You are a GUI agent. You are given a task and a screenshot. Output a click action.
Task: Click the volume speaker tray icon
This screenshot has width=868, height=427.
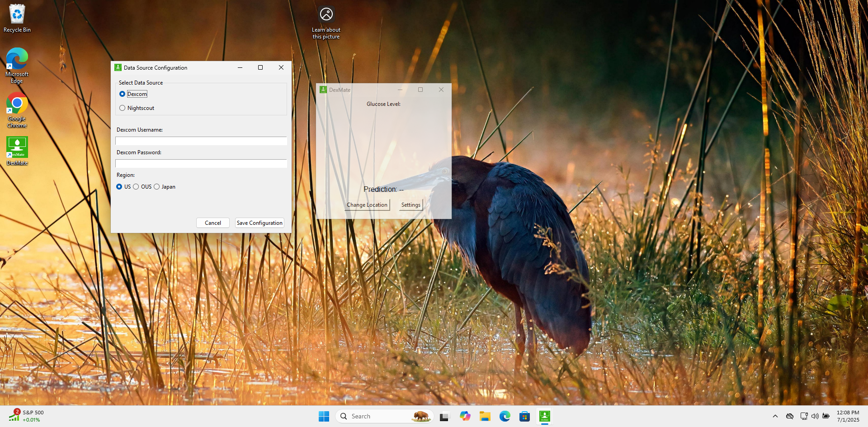coord(815,416)
